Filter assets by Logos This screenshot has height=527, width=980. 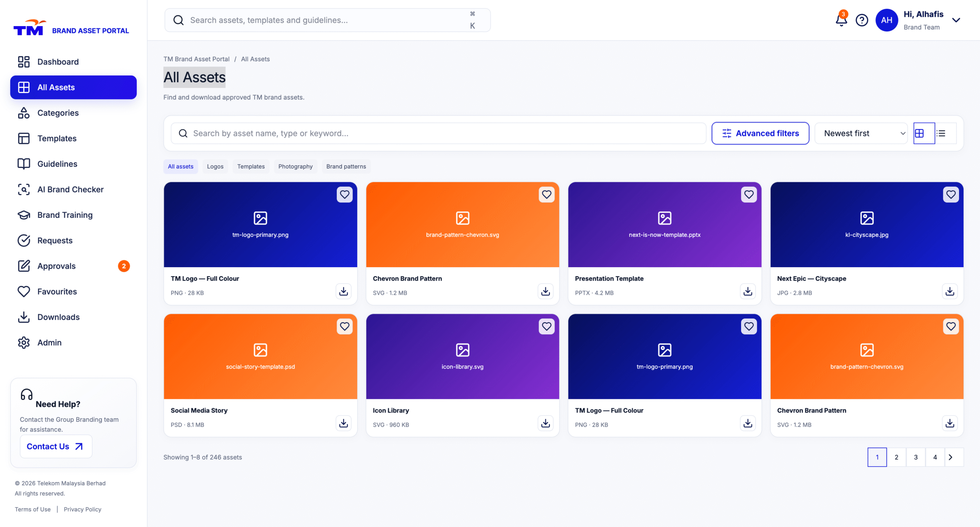tap(215, 166)
